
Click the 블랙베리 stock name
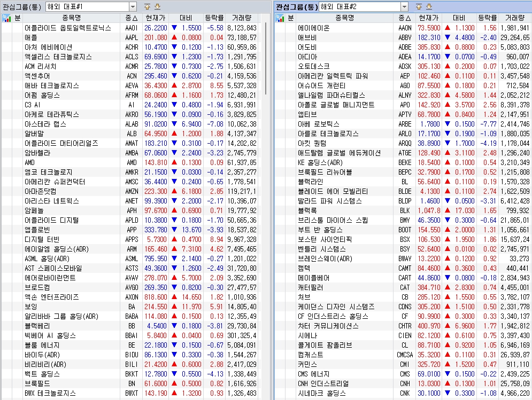tap(37, 326)
